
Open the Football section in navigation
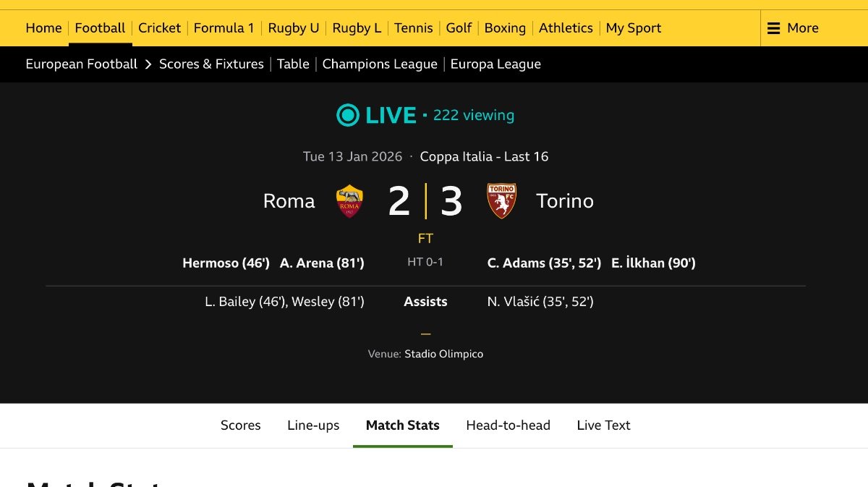point(100,28)
